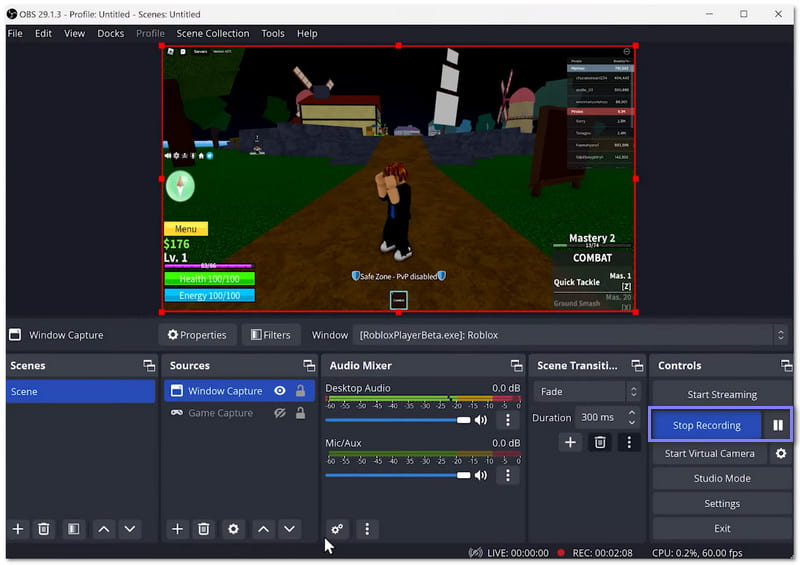Pop out the Scene Transitions dock icon
The width and height of the screenshot is (800, 565).
tap(637, 365)
